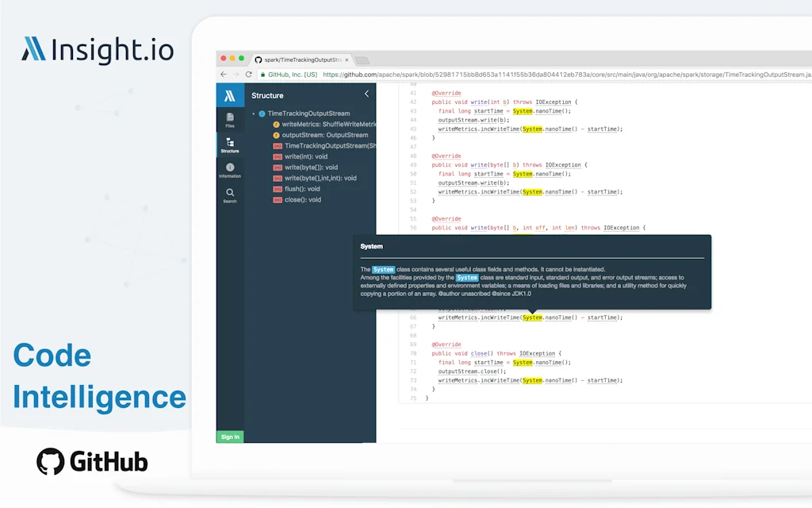The width and height of the screenshot is (812, 508).
Task: Open the Search panel
Action: point(229,195)
